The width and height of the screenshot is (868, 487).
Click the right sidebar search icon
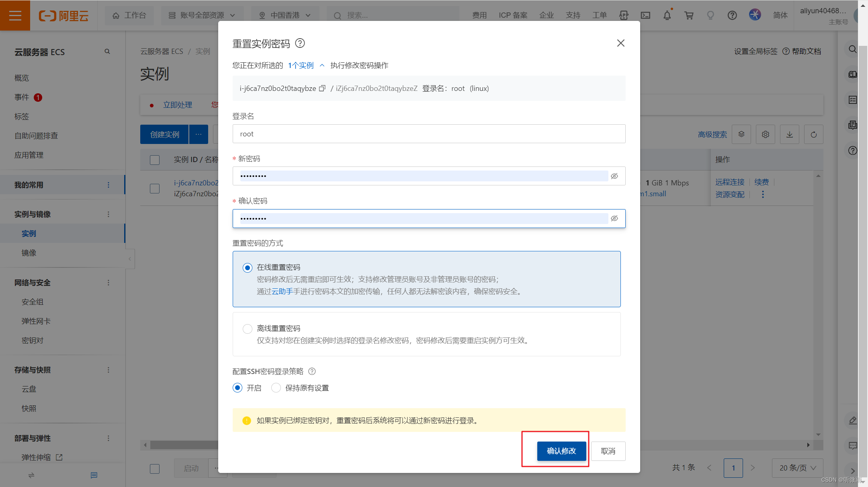point(852,49)
